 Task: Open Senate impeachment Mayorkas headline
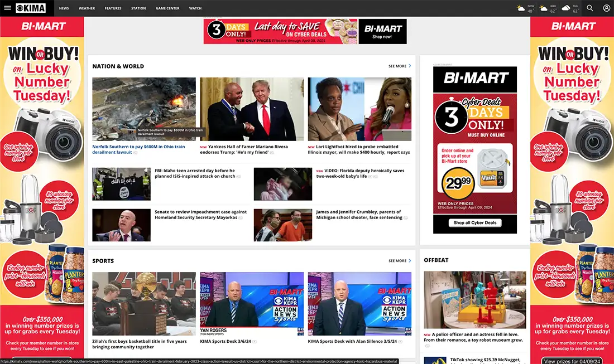click(x=200, y=214)
